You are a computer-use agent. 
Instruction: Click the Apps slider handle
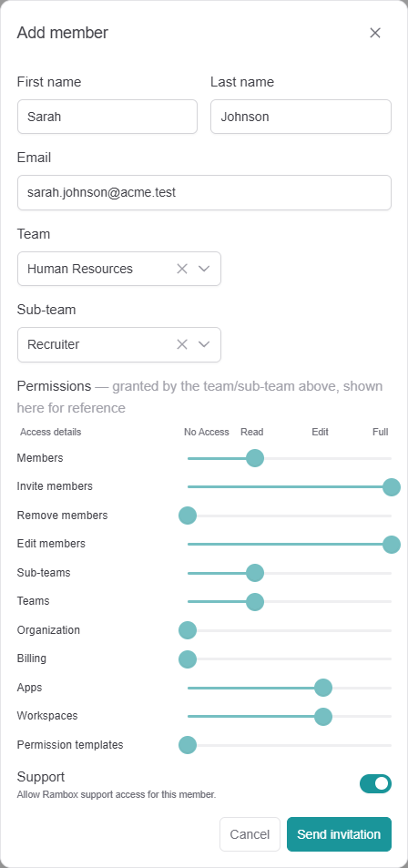point(322,688)
